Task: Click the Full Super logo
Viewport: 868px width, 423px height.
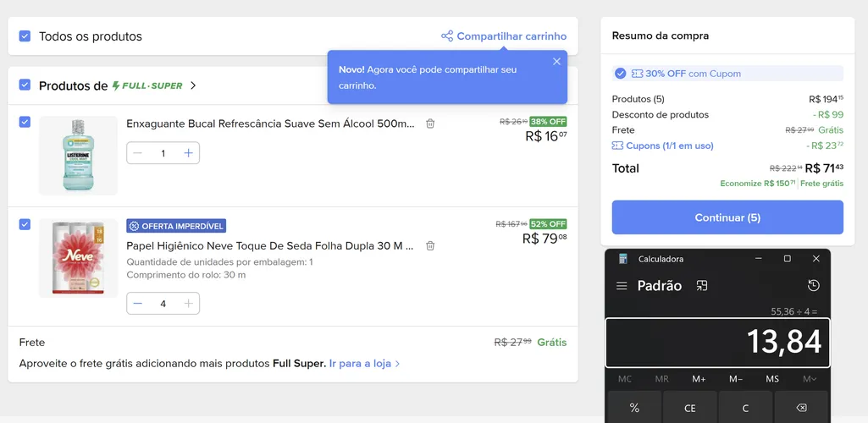Action: [x=147, y=85]
